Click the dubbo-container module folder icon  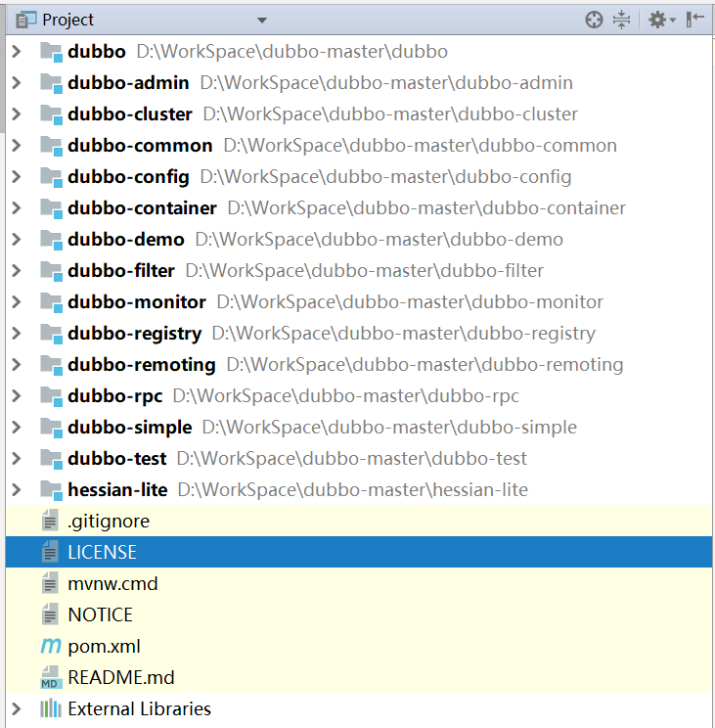(x=51, y=208)
